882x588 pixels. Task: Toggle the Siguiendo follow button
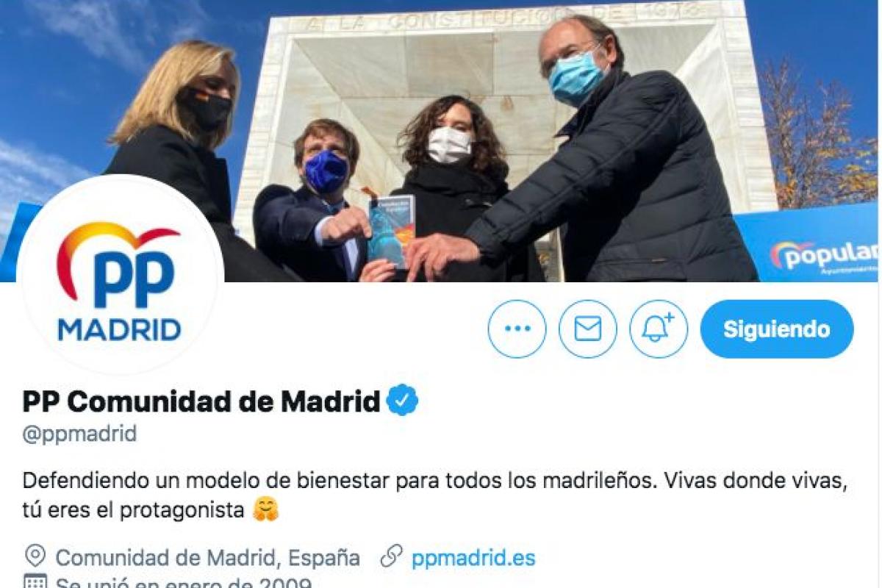coord(777,329)
